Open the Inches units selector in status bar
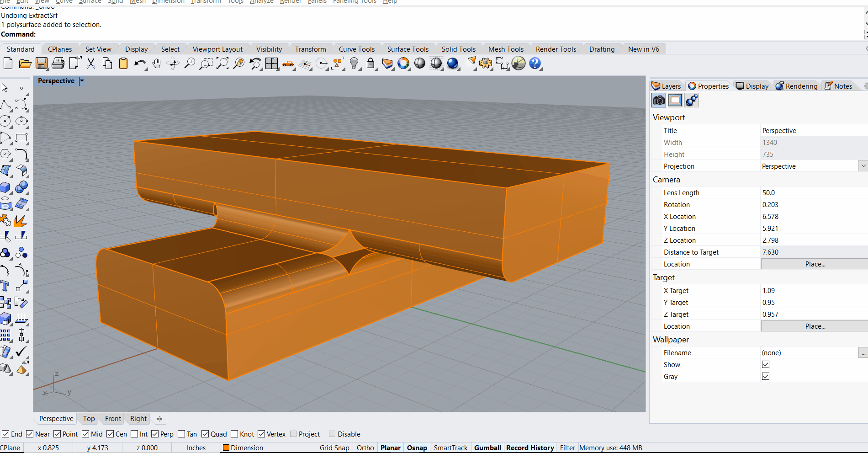This screenshot has height=453, width=868. 196,448
